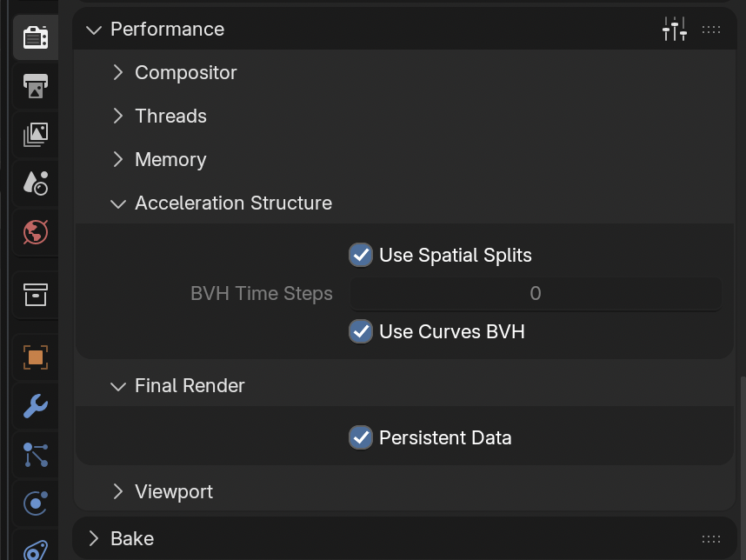Switch to Output properties printer icon
This screenshot has height=560, width=746.
36,86
